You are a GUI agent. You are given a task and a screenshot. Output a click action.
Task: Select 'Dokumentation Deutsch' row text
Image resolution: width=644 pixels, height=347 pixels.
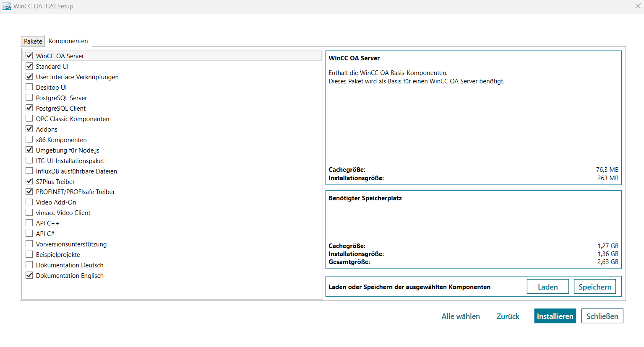pos(70,265)
